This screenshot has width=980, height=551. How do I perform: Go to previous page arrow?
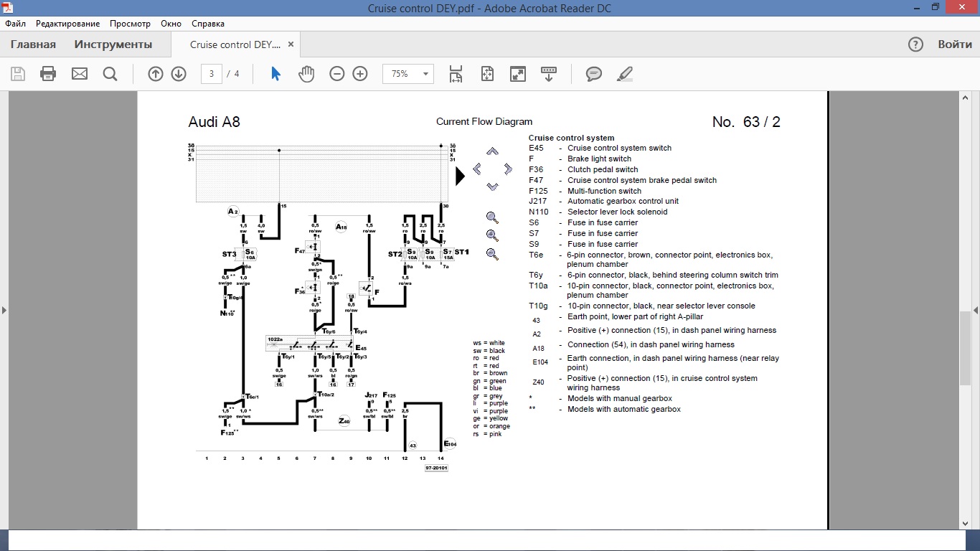156,74
